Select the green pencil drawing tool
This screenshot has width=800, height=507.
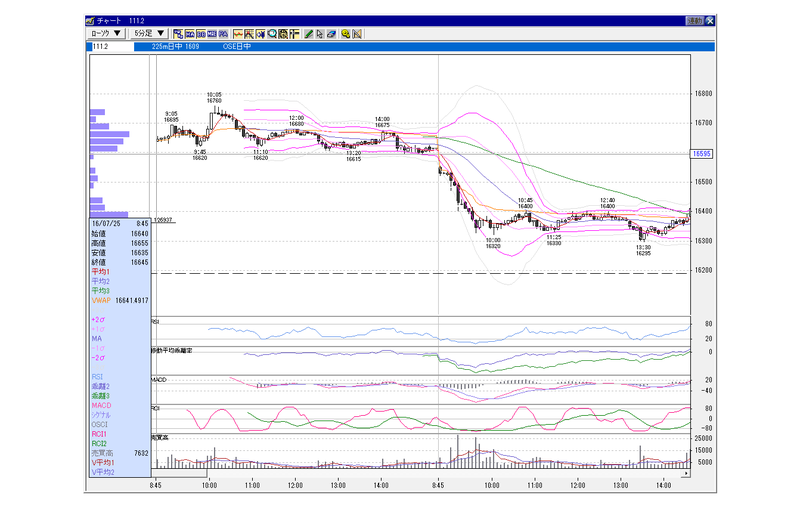pos(309,34)
